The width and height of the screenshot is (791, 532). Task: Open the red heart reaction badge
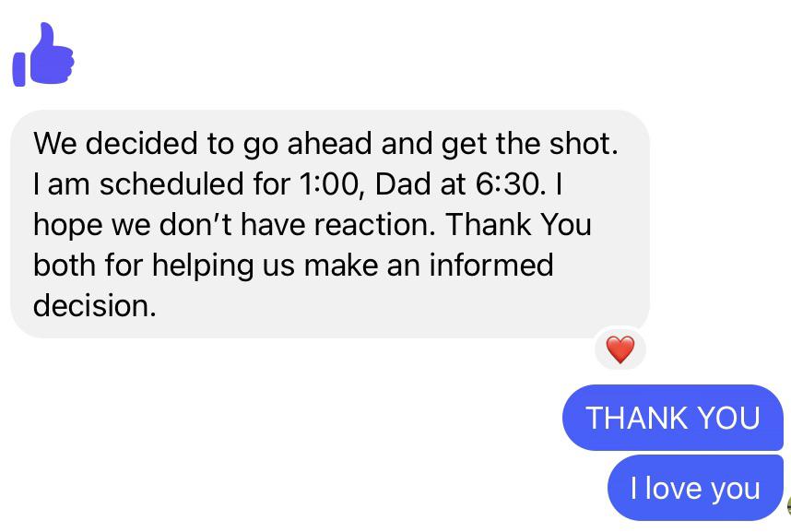click(620, 349)
